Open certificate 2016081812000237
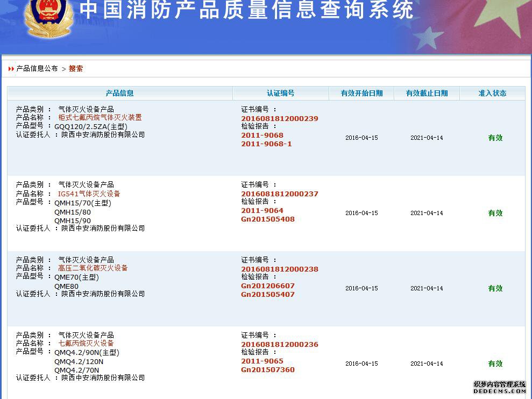532x399 pixels. (279, 194)
